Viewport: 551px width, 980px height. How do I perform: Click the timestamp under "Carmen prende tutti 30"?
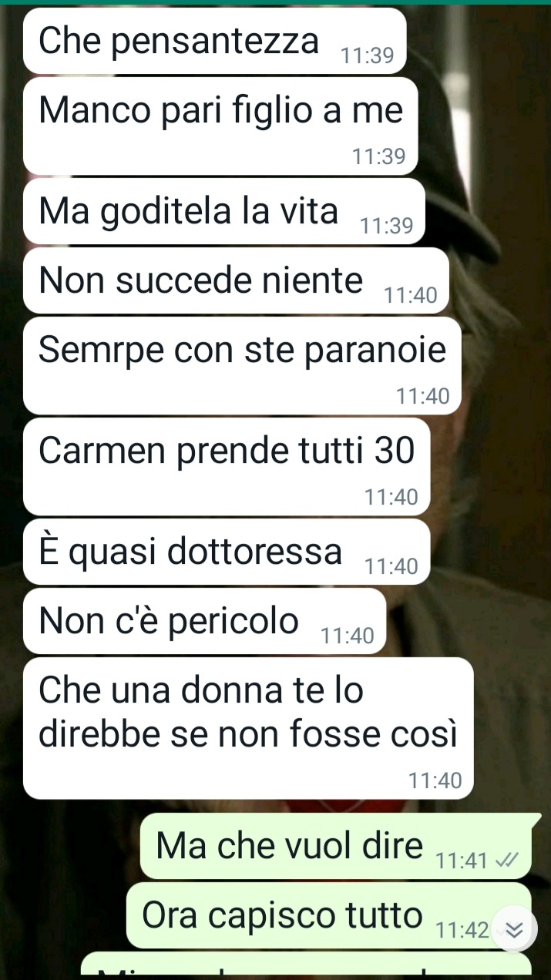click(391, 497)
